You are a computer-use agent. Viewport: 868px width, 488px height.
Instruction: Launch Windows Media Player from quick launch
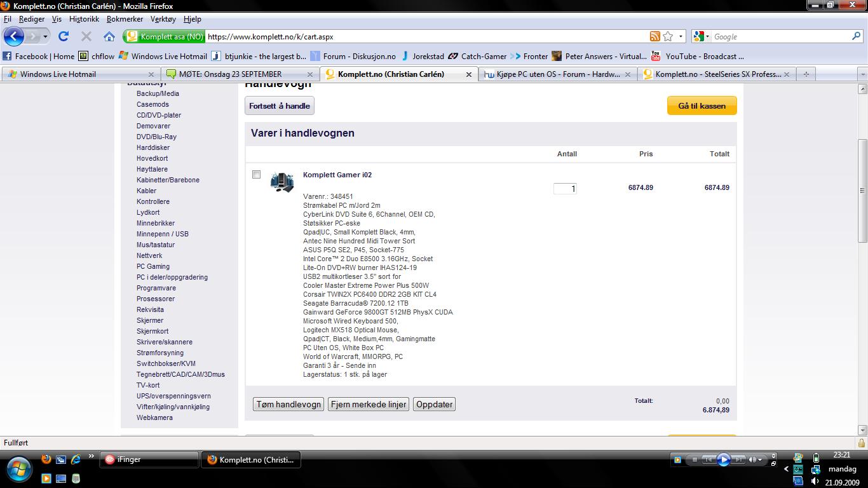click(46, 478)
